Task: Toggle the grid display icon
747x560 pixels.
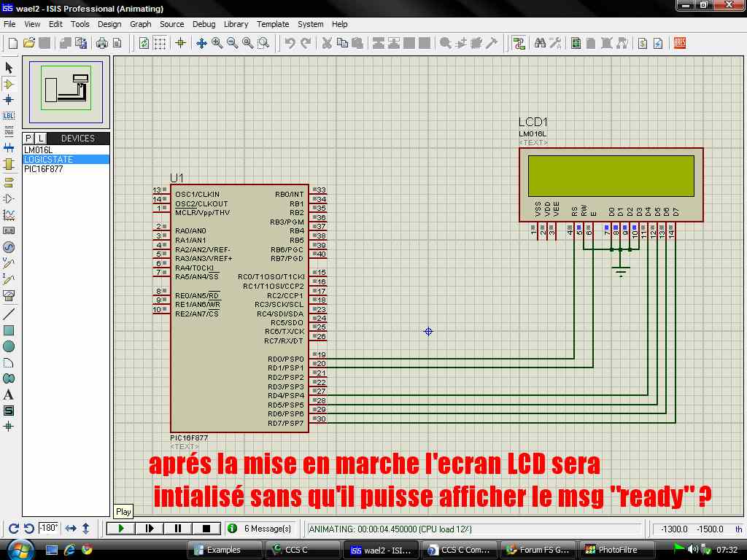Action: pyautogui.click(x=160, y=43)
